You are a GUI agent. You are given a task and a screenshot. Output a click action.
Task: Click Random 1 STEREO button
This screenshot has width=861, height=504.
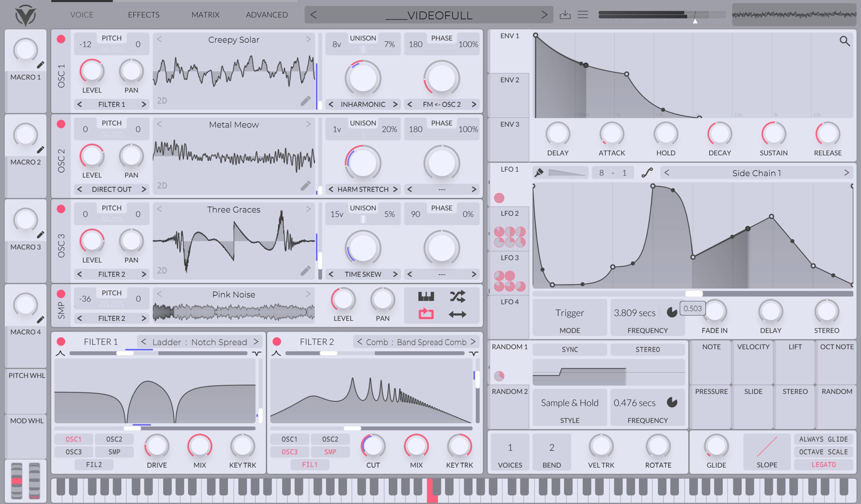click(647, 349)
